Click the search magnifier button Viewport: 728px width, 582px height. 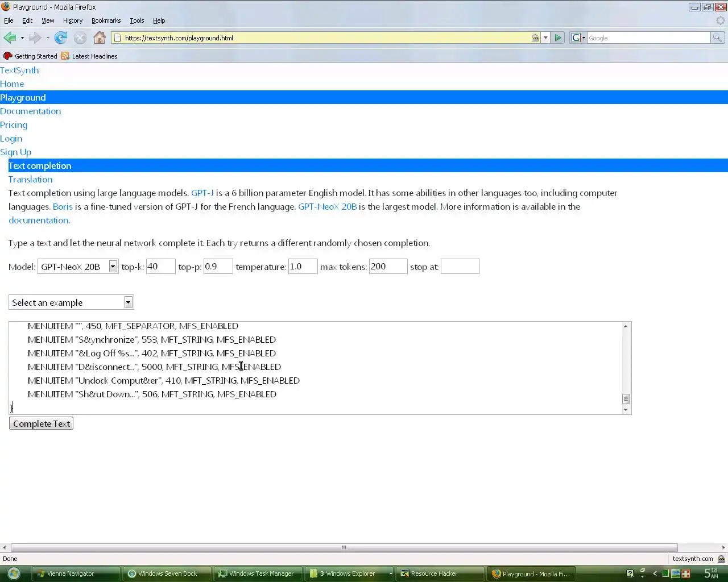click(x=718, y=38)
